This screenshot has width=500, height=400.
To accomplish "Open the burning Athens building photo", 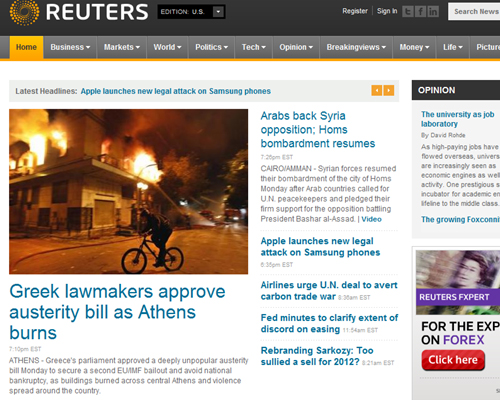I will tap(129, 192).
